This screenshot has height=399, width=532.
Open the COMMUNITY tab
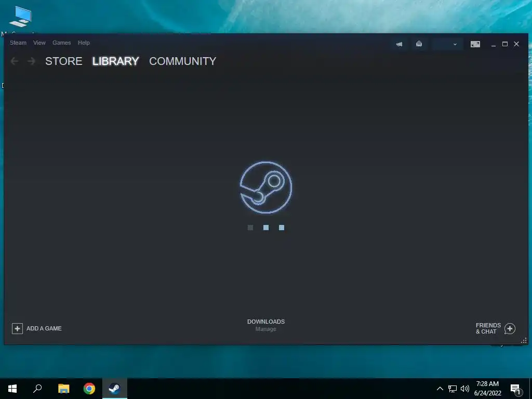coord(182,61)
